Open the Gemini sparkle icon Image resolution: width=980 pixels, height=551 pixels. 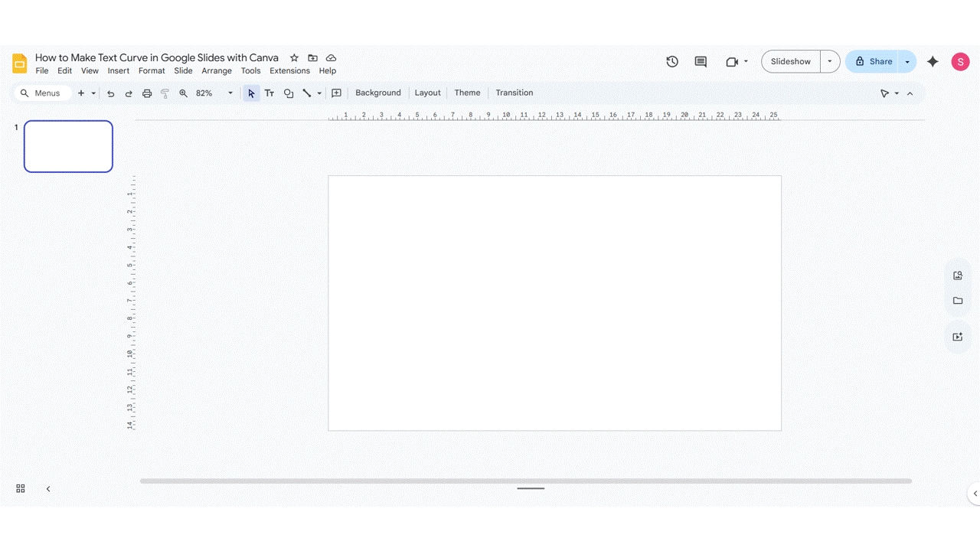coord(933,62)
